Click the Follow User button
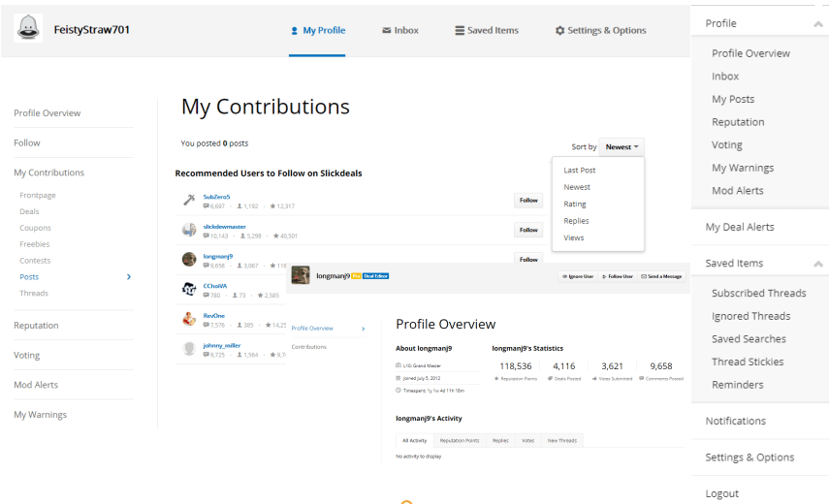This screenshot has height=504, width=829. [x=617, y=276]
